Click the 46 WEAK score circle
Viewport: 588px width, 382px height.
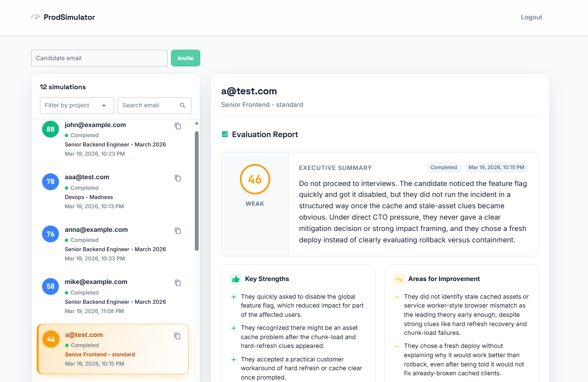point(255,179)
